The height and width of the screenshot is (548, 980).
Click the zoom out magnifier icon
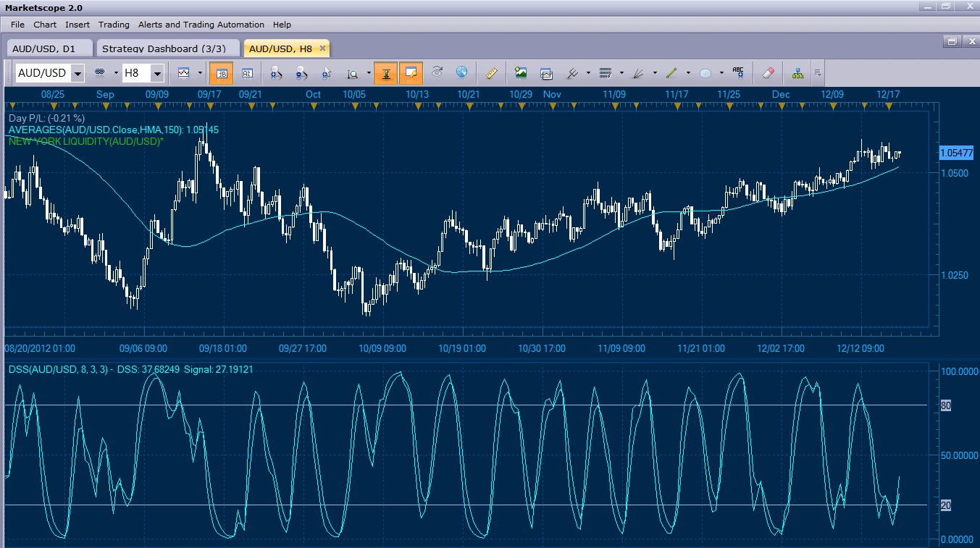301,73
